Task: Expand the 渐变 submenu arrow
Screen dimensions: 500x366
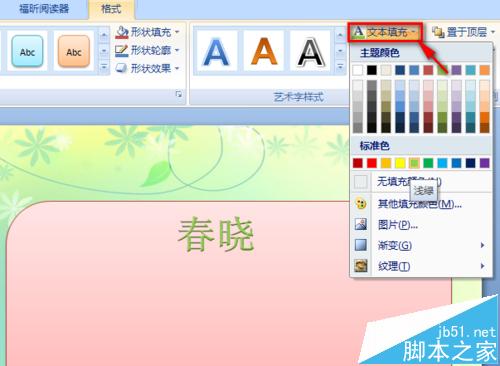Action: point(482,245)
